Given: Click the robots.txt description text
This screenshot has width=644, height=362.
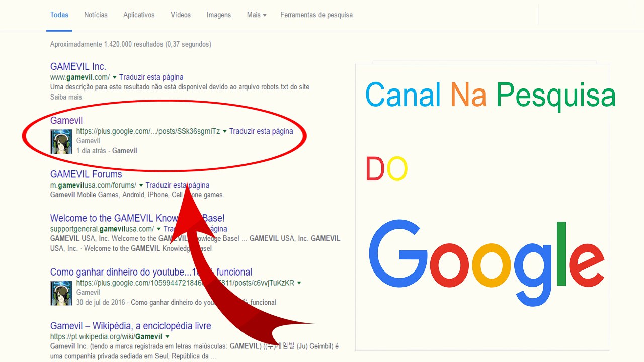Looking at the screenshot, I should pyautogui.click(x=180, y=87).
